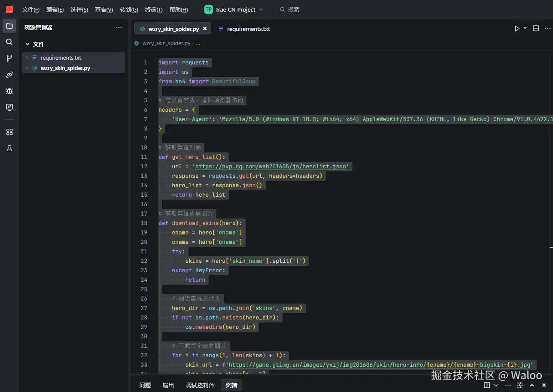Open the 终端(T) menu
553x392 pixels.
pyautogui.click(x=154, y=9)
